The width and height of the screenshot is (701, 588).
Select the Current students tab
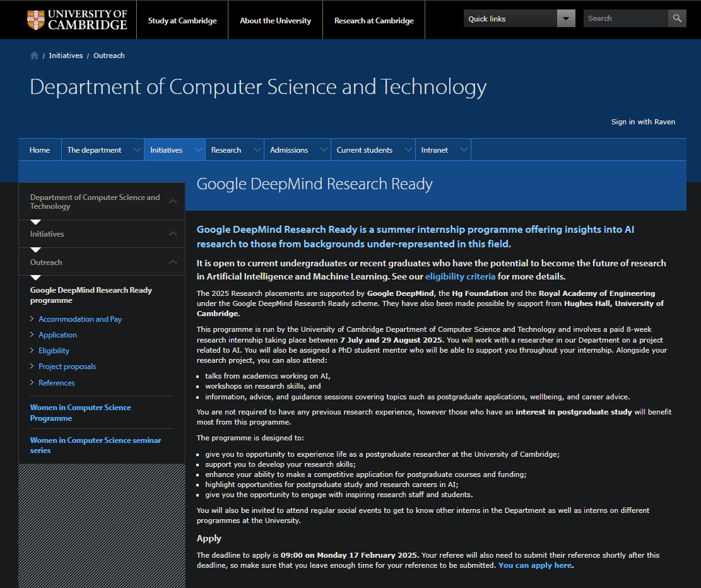[x=364, y=150]
